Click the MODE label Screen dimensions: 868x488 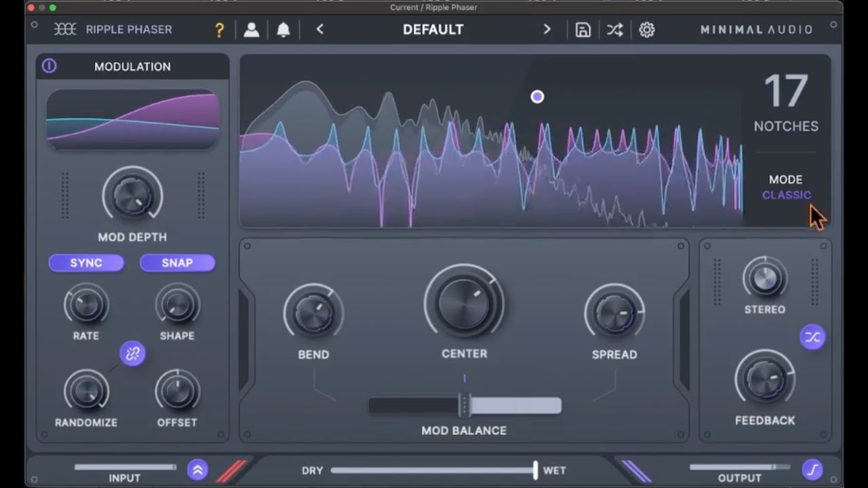(x=785, y=180)
